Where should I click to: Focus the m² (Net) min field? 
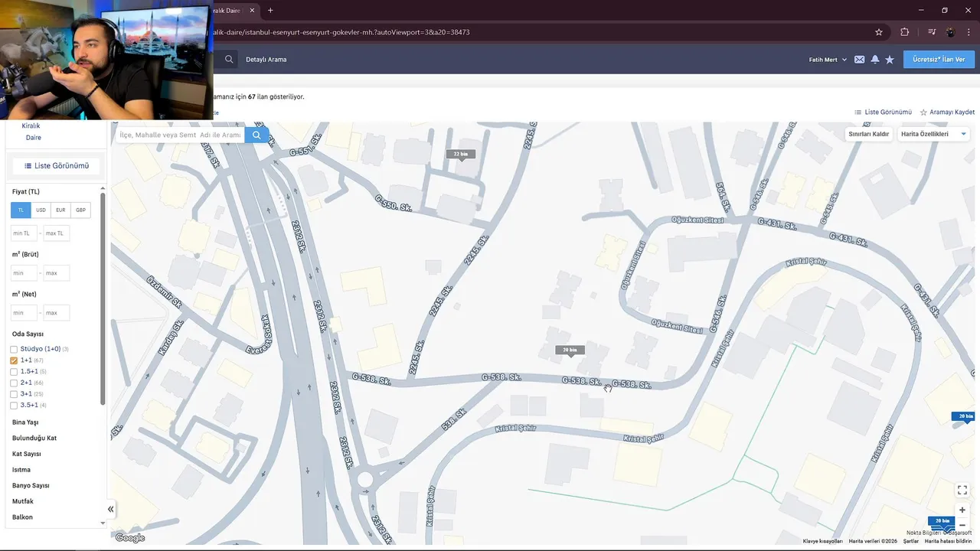[x=24, y=312]
